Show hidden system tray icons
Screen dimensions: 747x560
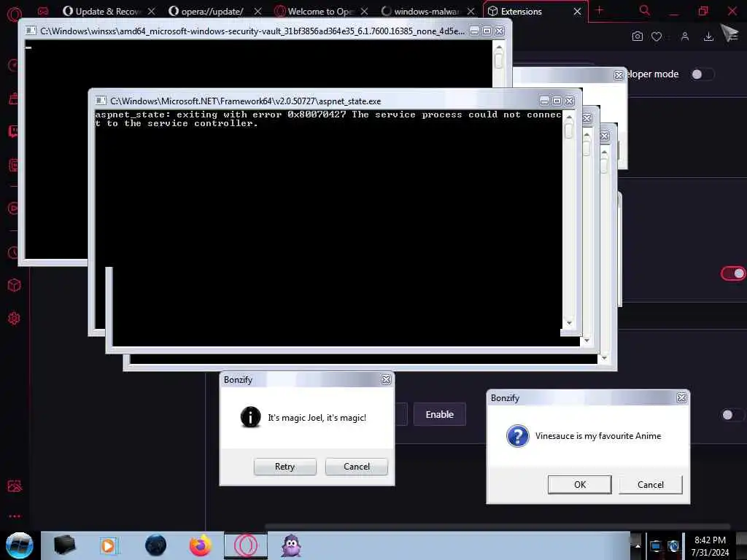click(638, 545)
